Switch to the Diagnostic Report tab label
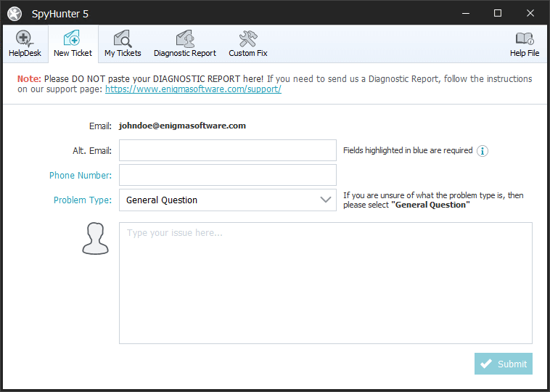The image size is (550, 392). [x=184, y=53]
